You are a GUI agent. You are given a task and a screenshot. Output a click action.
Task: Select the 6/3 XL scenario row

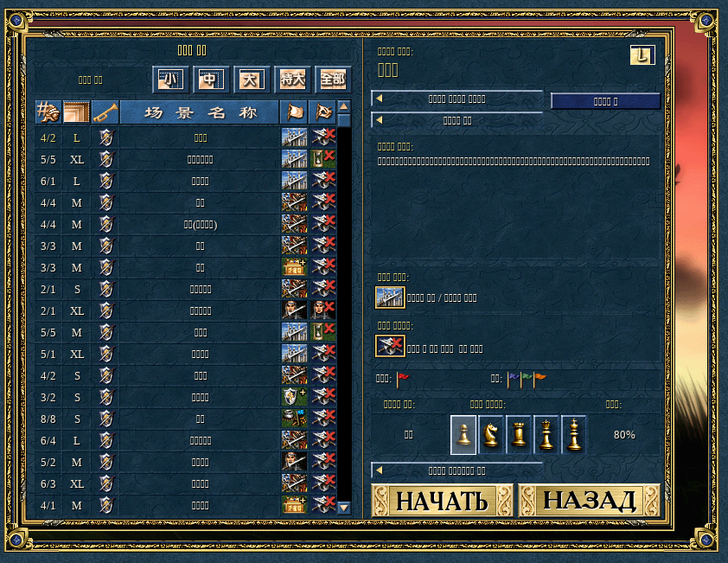point(186,483)
